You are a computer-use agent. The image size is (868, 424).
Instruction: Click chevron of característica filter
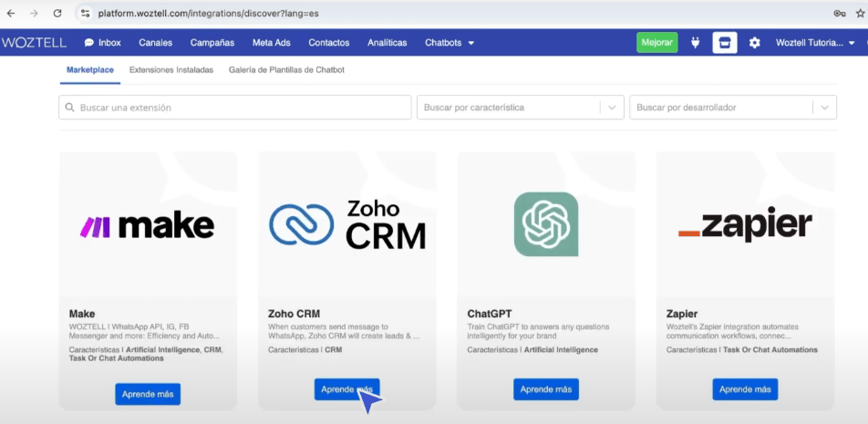tap(613, 108)
